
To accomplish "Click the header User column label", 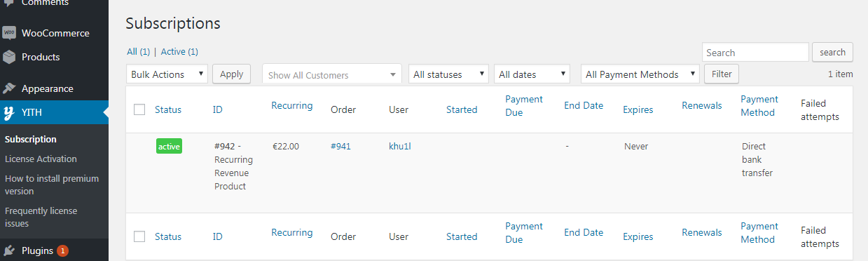I will pos(399,109).
